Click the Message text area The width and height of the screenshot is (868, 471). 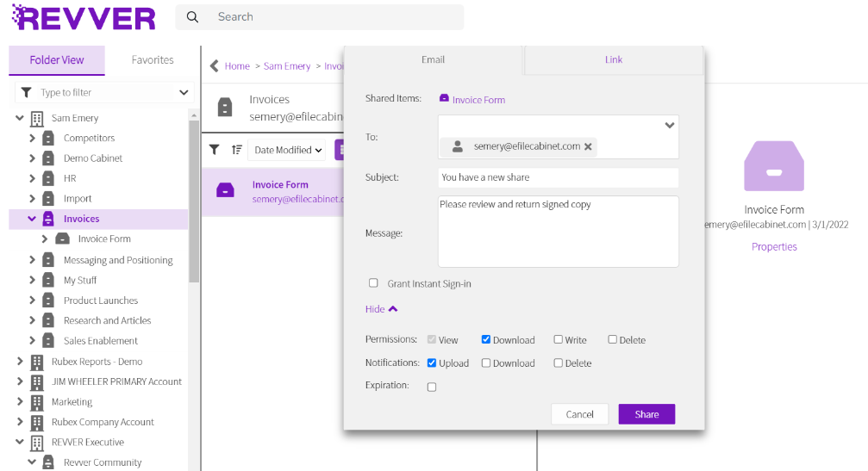coord(558,232)
